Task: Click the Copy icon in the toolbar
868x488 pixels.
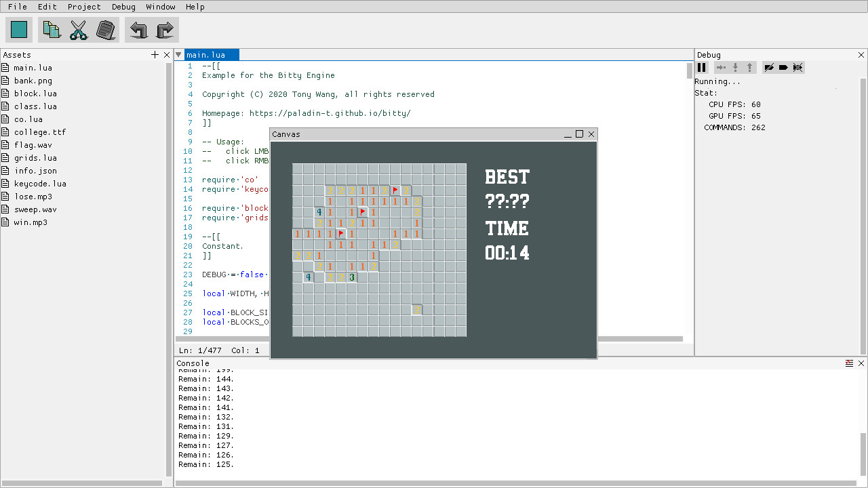Action: (52, 30)
